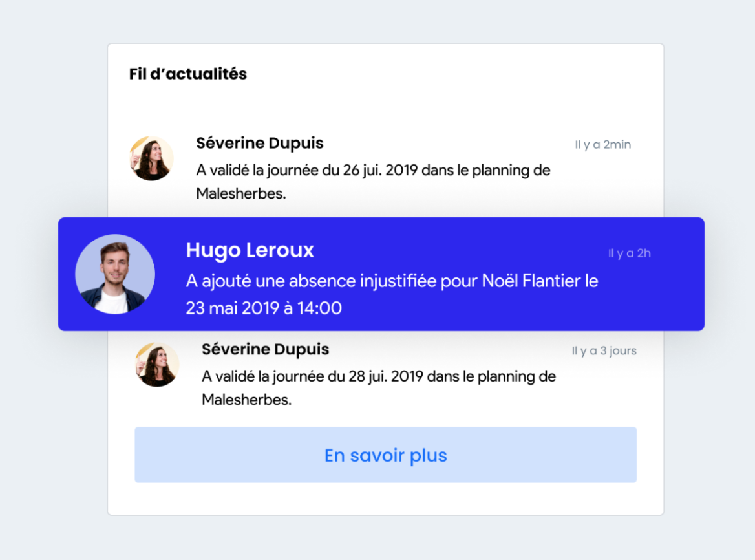Image resolution: width=755 pixels, height=560 pixels.
Task: Click the "Il y a 2min" timestamp
Action: [x=602, y=145]
